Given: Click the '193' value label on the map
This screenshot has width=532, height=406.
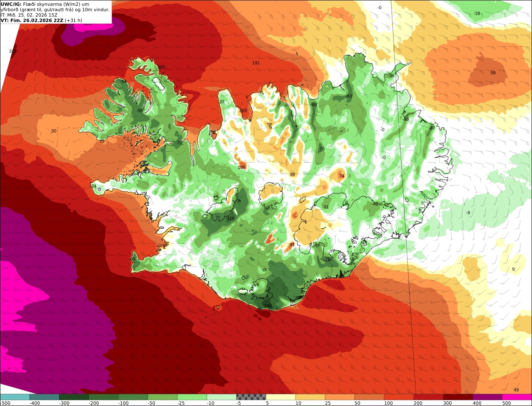Looking at the screenshot, I should (243, 110).
